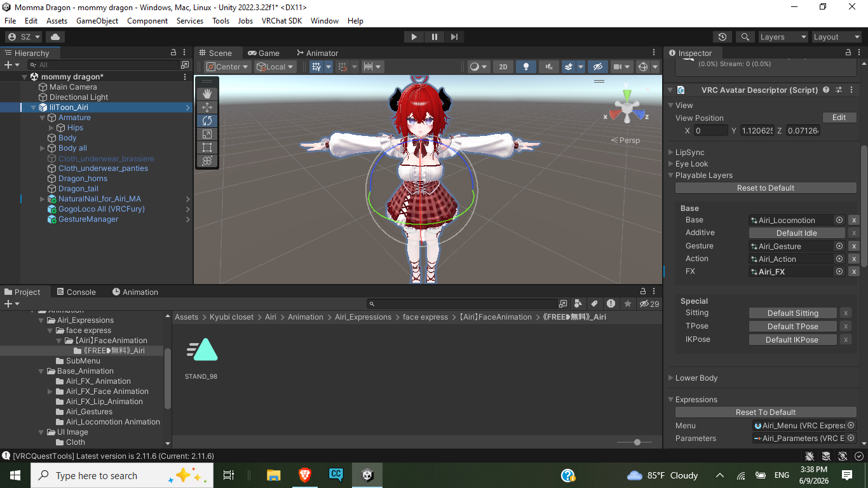The height and width of the screenshot is (488, 868).
Task: Select Dragon_horns in Hierarchy
Action: pos(83,179)
